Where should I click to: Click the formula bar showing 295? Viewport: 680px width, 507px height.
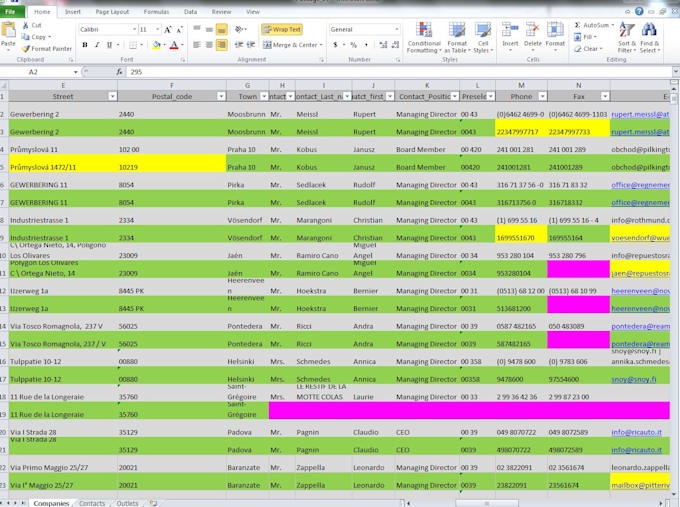[x=399, y=72]
